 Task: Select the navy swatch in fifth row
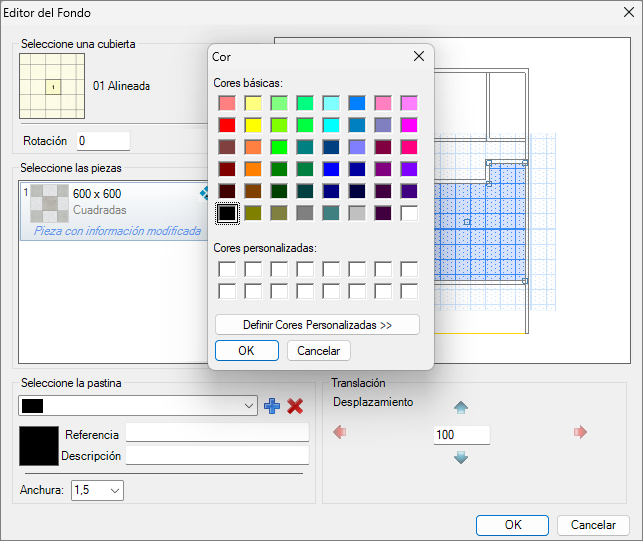tap(331, 191)
